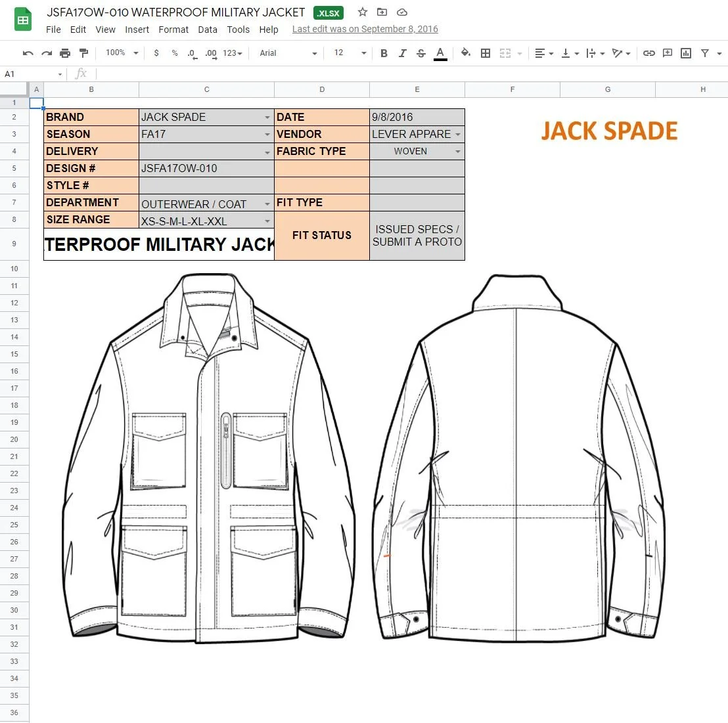Open the Edit menu

(x=78, y=30)
